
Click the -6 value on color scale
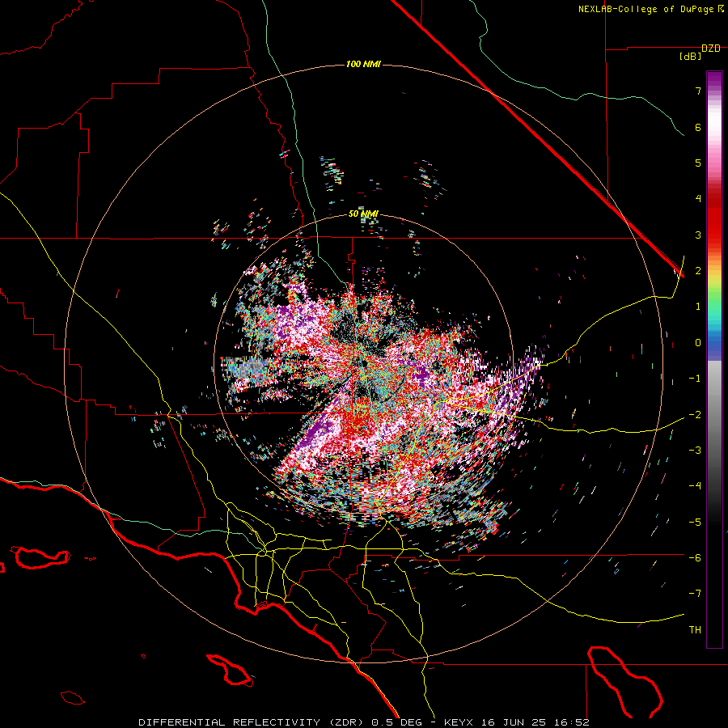click(x=695, y=557)
